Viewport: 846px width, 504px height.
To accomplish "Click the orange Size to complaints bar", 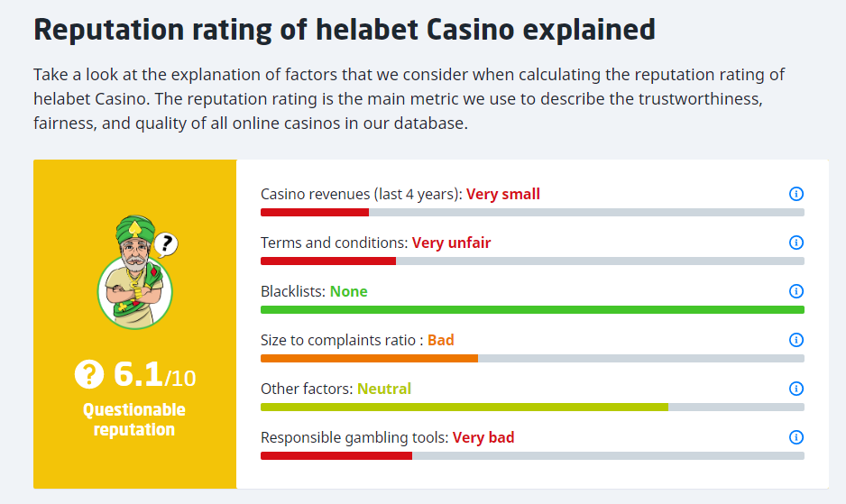I will [x=369, y=358].
